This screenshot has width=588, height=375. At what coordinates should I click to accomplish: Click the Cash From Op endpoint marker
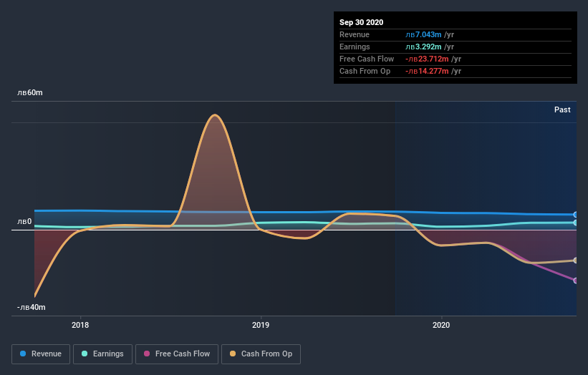[575, 260]
